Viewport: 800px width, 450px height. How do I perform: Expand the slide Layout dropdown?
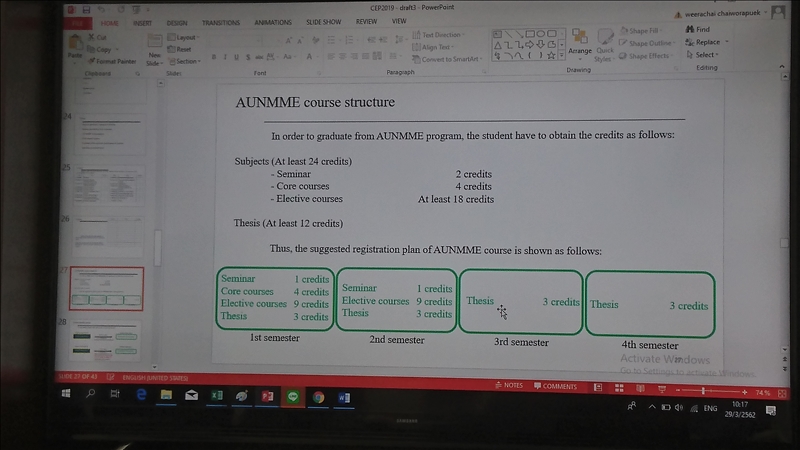186,37
